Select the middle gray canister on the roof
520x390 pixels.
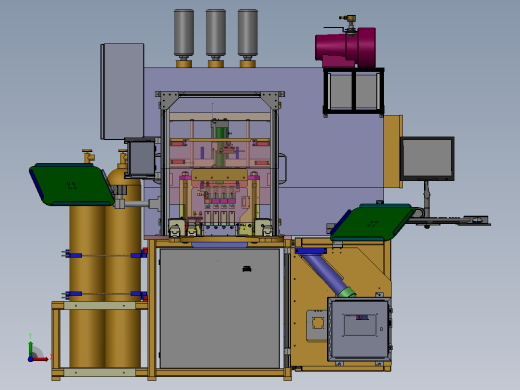(x=216, y=33)
